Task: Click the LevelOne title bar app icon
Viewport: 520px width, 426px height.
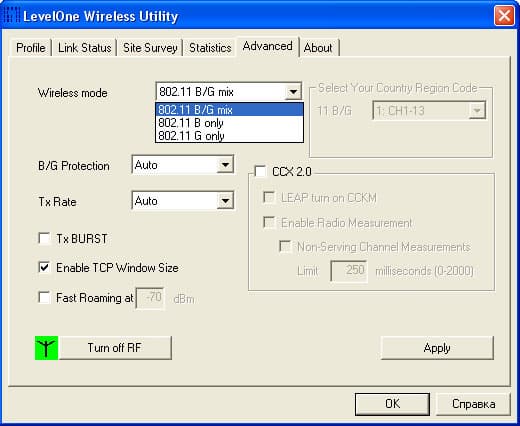Action: tap(11, 16)
